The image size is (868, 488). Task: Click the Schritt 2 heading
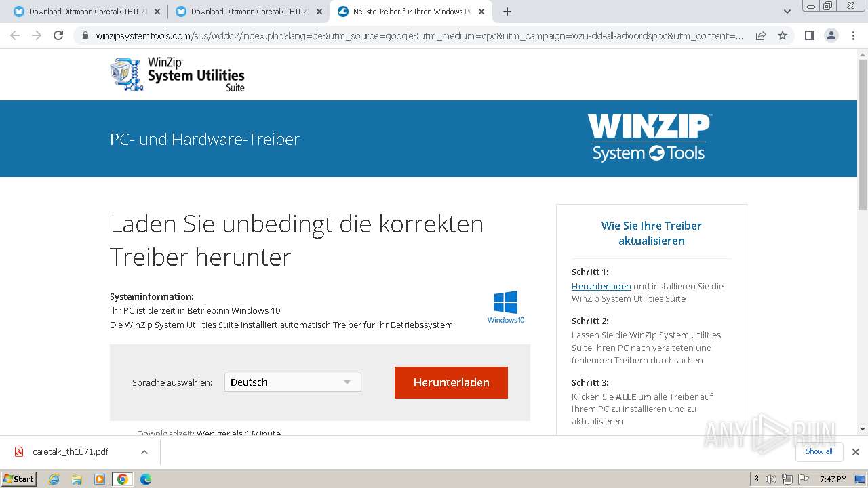point(590,321)
